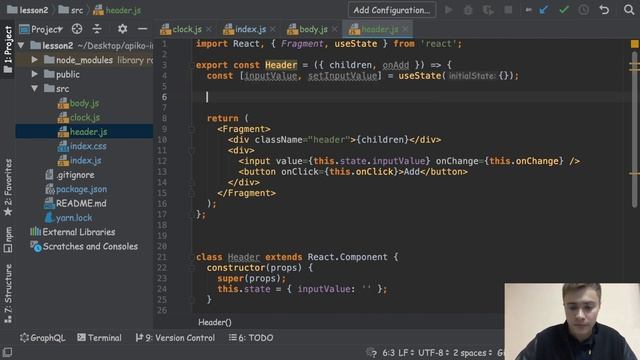
Task: Click the yellow inspection indicator at editor top-right
Action: pyautogui.click(x=634, y=44)
